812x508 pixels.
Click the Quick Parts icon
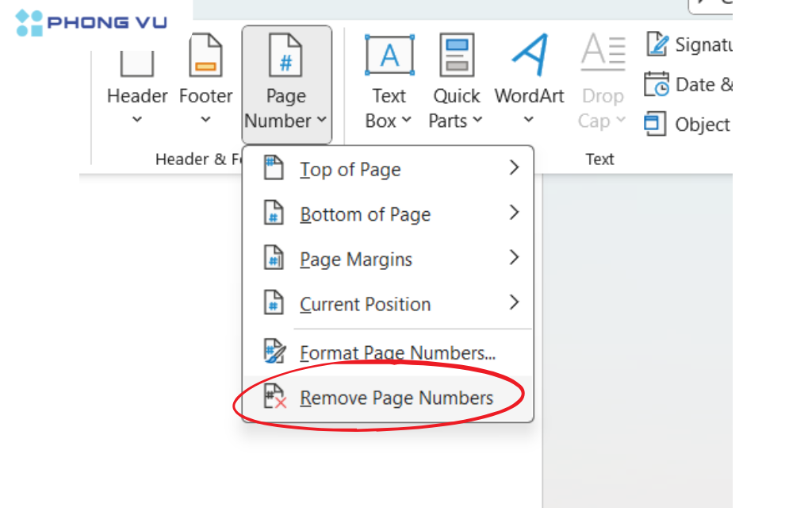point(456,55)
